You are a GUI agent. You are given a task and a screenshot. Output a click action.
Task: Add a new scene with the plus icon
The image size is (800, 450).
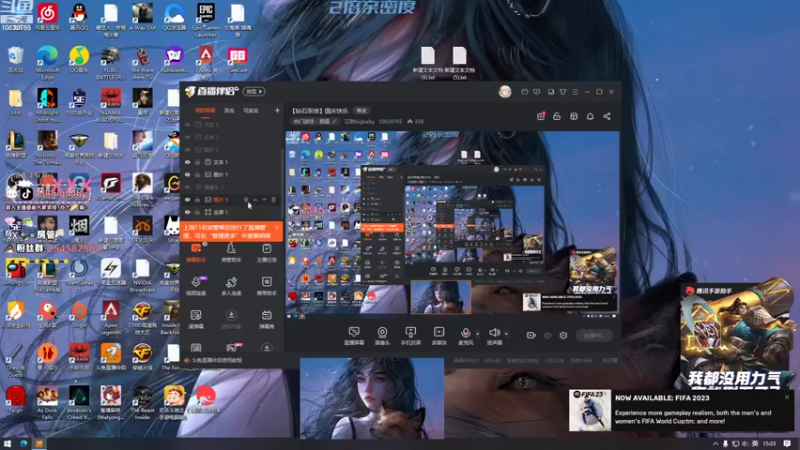(277, 110)
